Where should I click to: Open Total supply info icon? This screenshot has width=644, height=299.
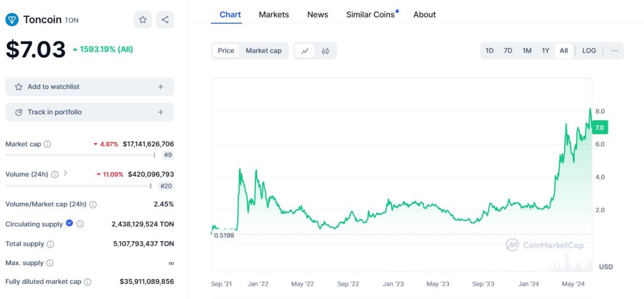[x=50, y=244]
